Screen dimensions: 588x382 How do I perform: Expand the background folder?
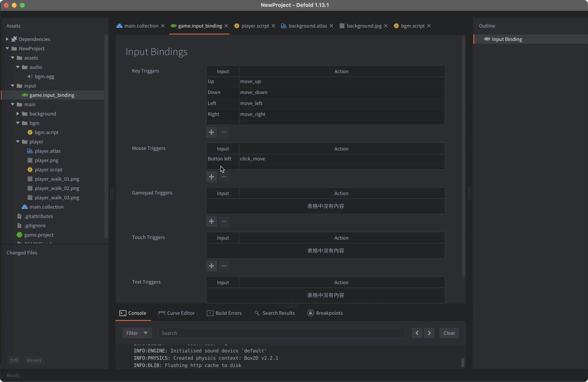[x=18, y=114]
